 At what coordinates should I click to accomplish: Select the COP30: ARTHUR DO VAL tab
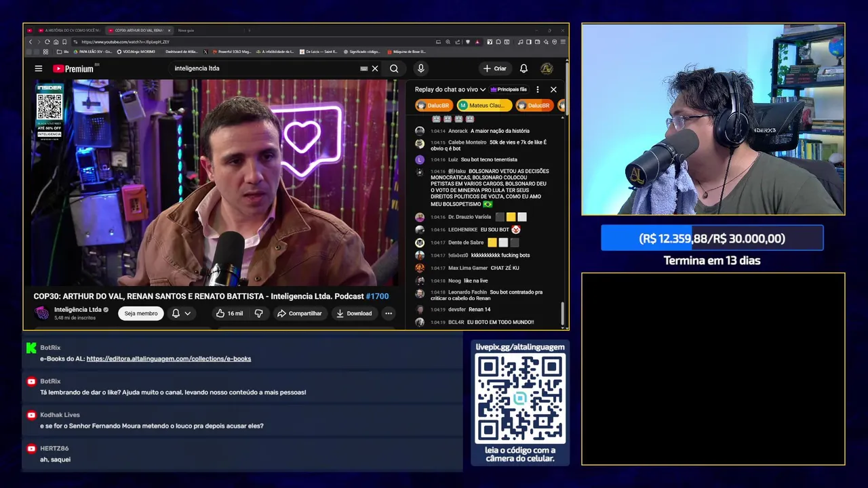(139, 30)
